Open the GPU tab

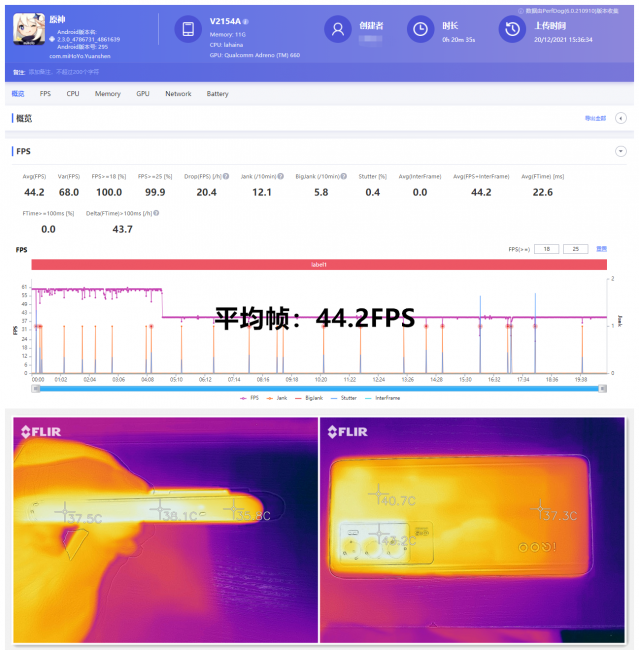(143, 94)
